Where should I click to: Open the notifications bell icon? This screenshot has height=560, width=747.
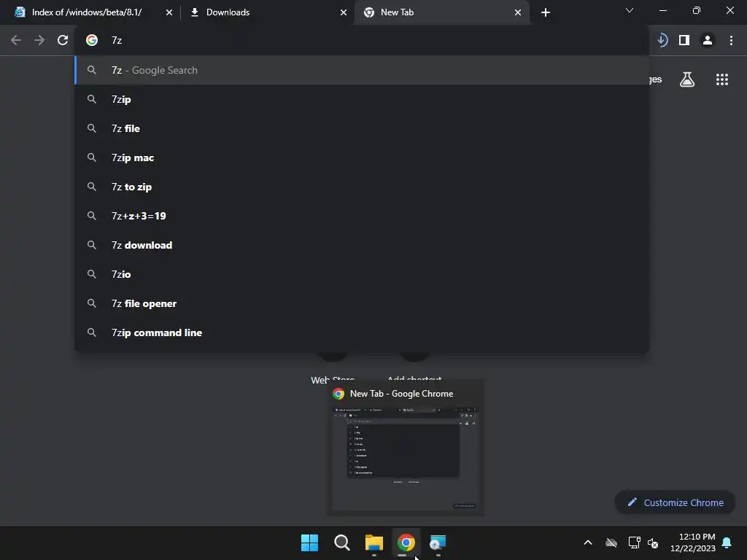727,542
